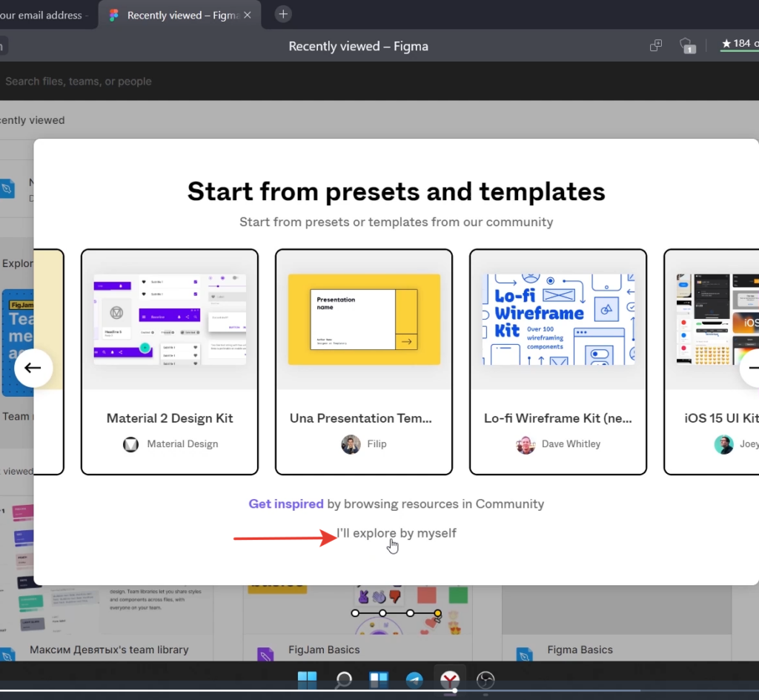Open new browser tab with plus icon
Image resolution: width=759 pixels, height=700 pixels.
(x=283, y=14)
